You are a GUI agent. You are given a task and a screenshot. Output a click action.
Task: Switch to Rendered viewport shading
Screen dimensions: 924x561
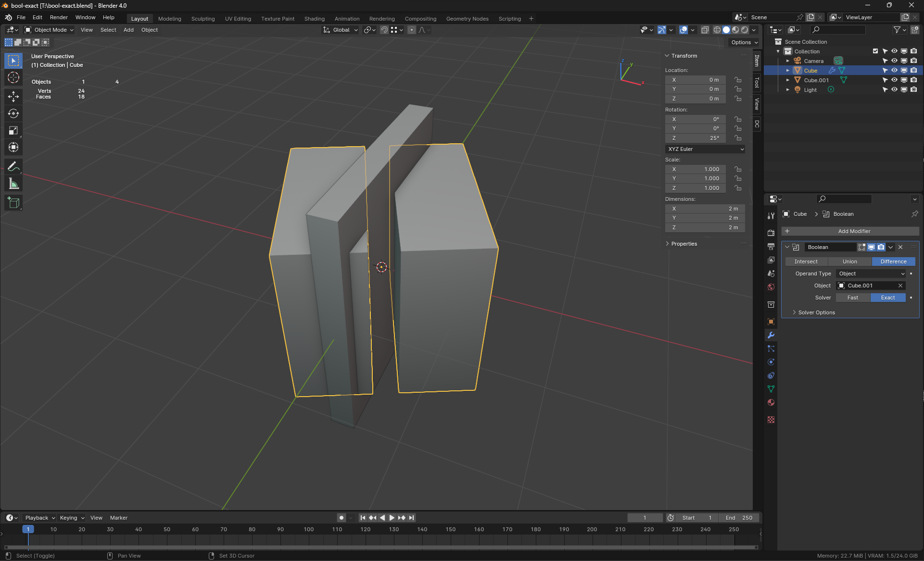745,30
